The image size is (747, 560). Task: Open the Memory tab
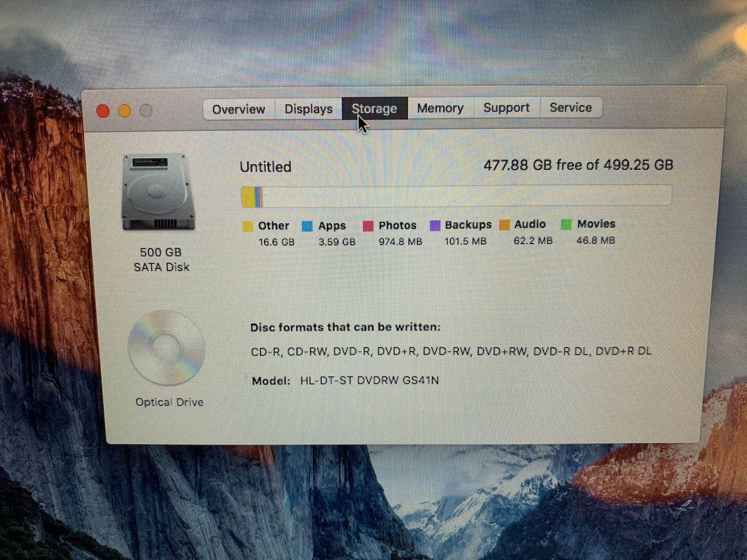[440, 108]
